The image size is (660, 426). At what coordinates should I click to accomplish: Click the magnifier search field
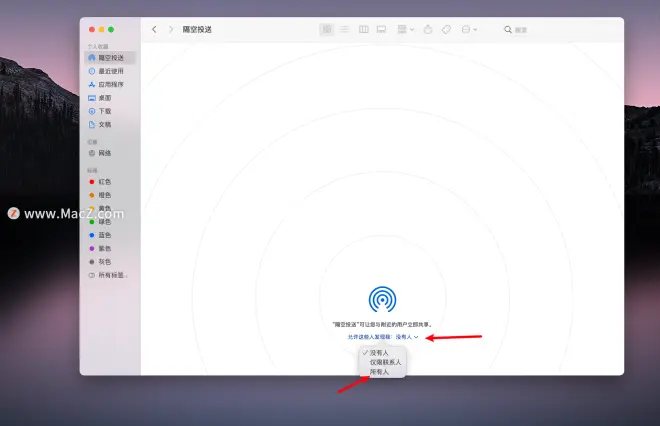click(x=516, y=29)
